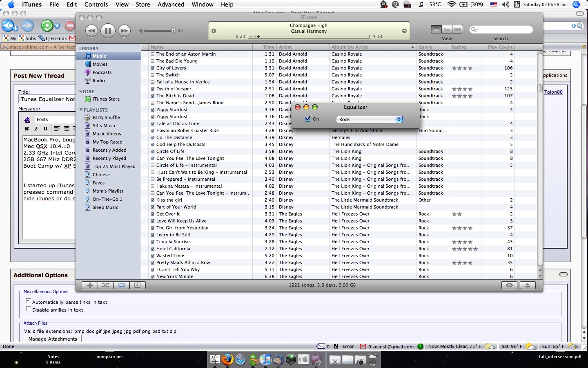Switch to grouped album view
The width and height of the screenshot is (588, 368).
[x=447, y=29]
